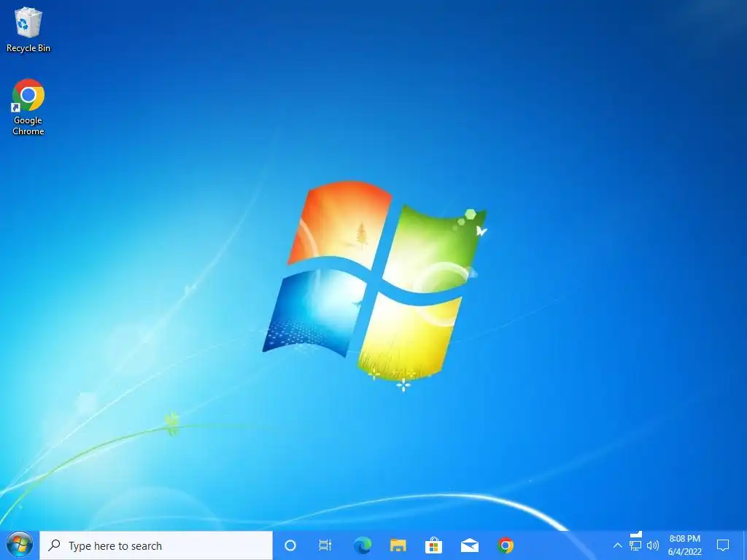This screenshot has height=560, width=747.
Task: Select the Google Chrome desktop shortcut
Action: (28, 107)
